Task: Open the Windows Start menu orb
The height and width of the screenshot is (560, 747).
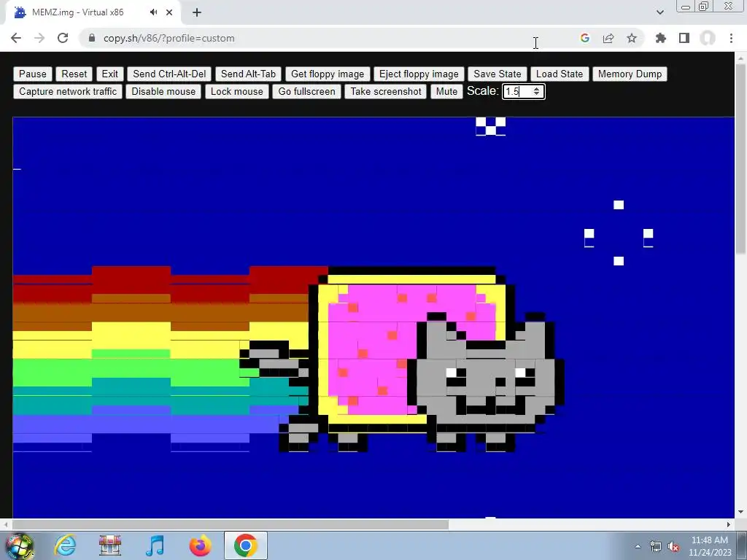Action: pyautogui.click(x=19, y=545)
